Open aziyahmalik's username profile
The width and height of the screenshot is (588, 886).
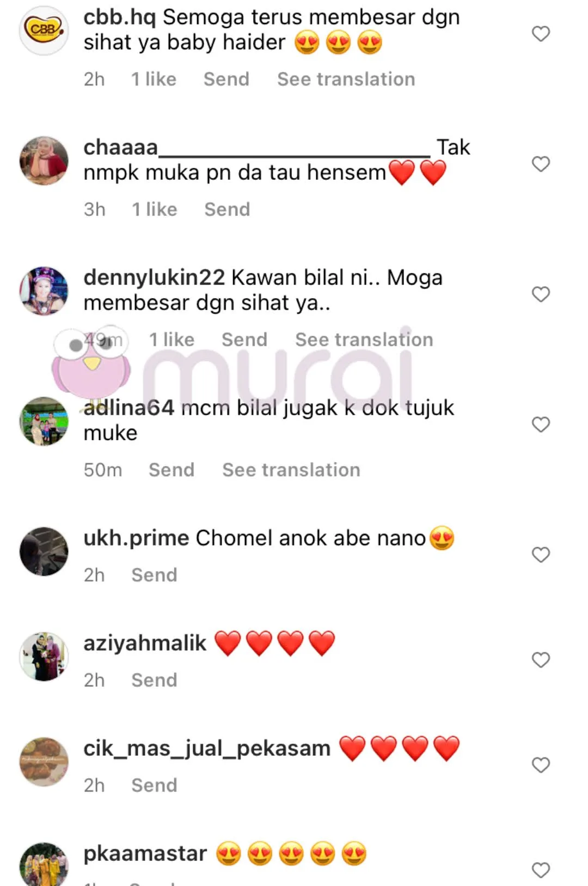tap(145, 643)
